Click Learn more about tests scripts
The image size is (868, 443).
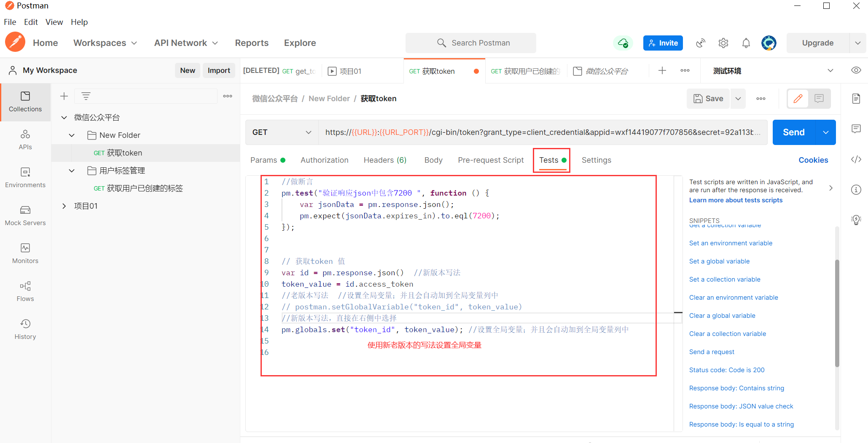(x=736, y=200)
